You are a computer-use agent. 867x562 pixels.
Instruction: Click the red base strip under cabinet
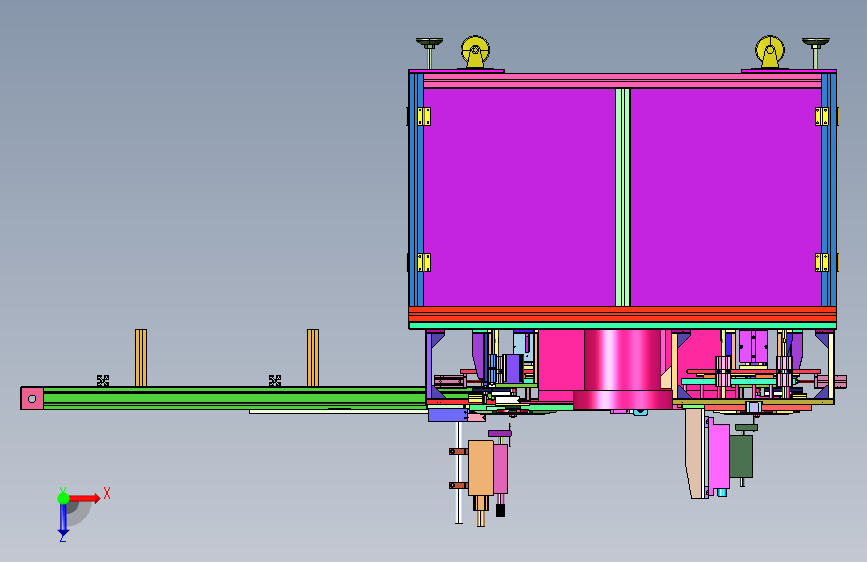623,315
